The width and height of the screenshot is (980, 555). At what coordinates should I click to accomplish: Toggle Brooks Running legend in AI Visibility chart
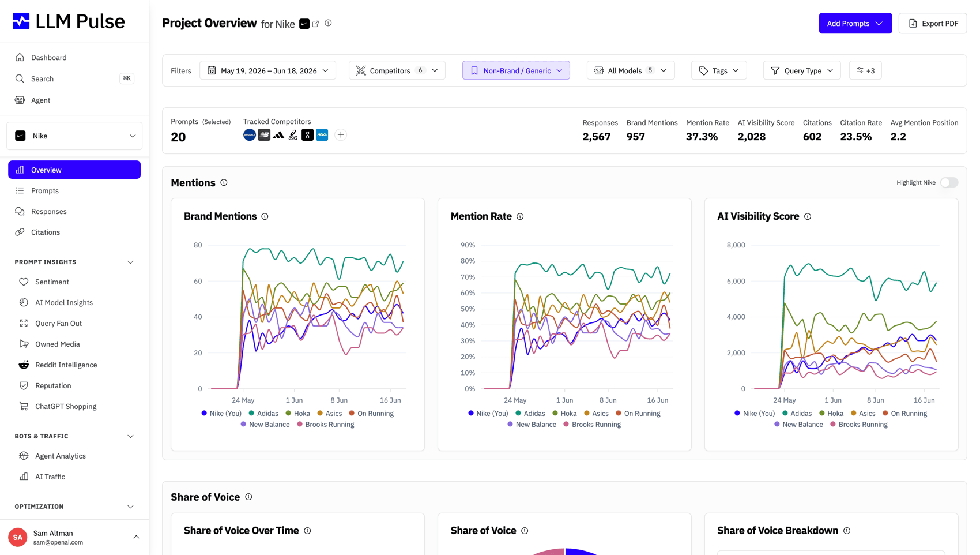859,425
